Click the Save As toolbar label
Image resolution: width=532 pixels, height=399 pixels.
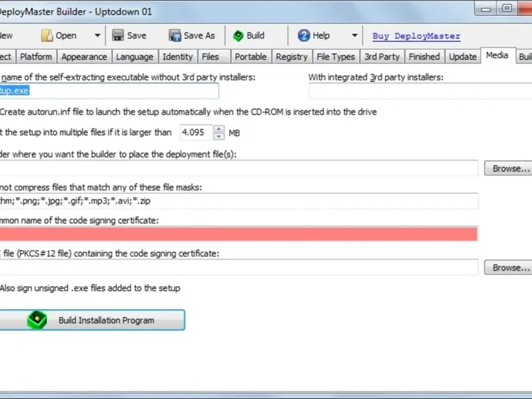pyautogui.click(x=199, y=36)
